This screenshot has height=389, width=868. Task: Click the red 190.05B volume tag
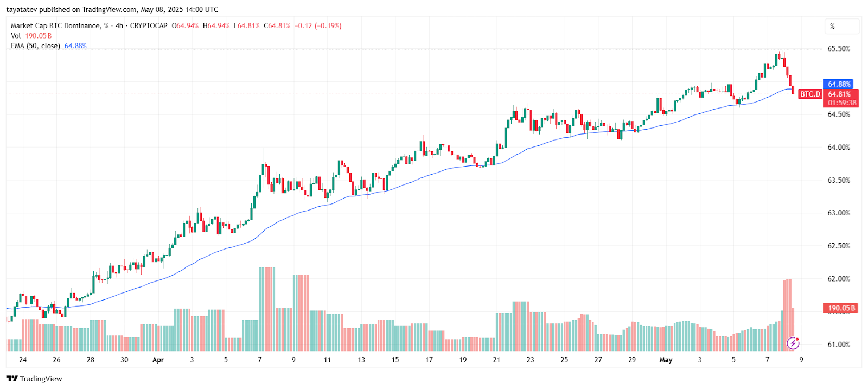pos(841,308)
